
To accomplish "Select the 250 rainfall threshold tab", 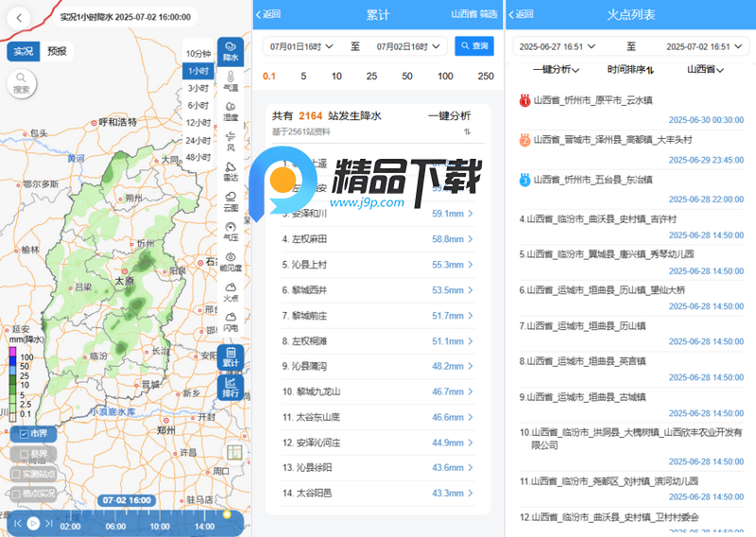I will [486, 77].
